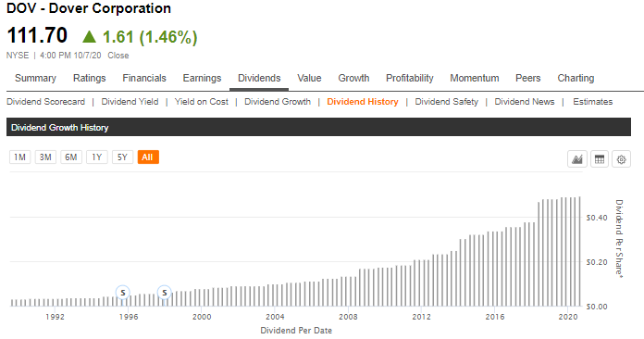Screen dimensions: 644x339
Task: Open the Earnings tab
Action: point(202,78)
